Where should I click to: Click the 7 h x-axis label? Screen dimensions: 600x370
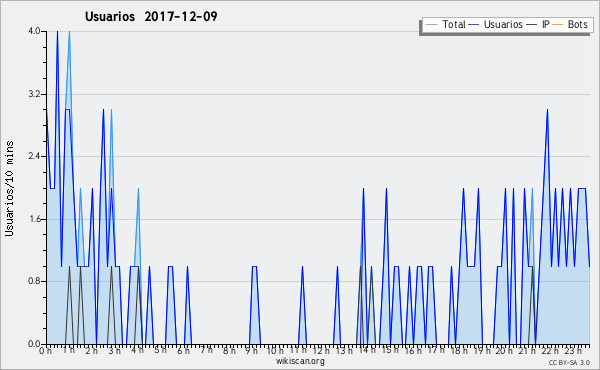tap(206, 350)
